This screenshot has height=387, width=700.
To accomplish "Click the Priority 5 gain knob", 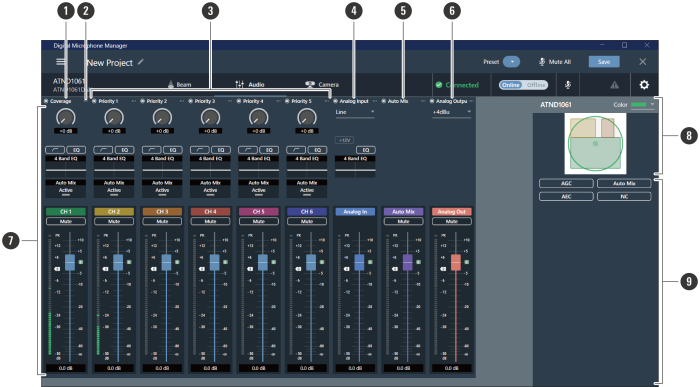I will click(x=307, y=118).
